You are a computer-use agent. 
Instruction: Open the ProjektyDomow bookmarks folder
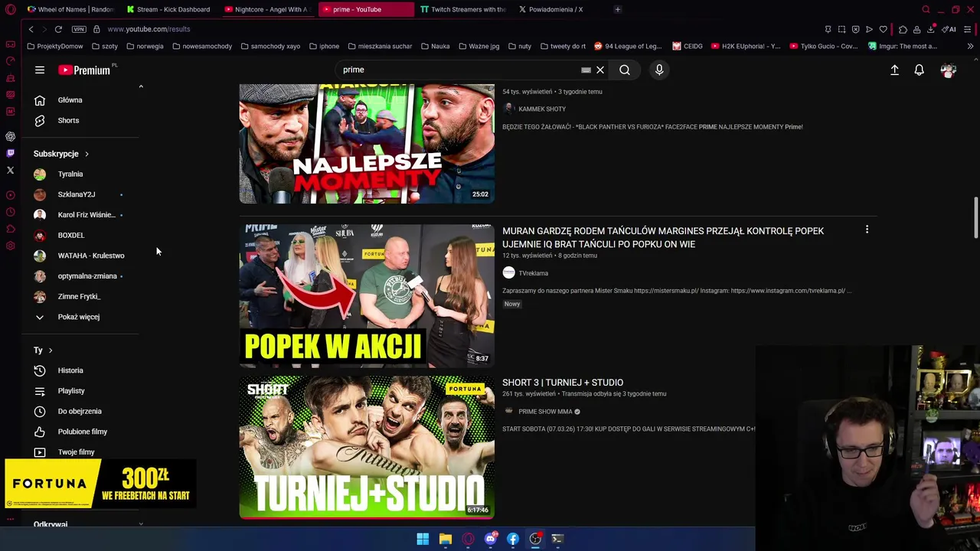tap(55, 46)
